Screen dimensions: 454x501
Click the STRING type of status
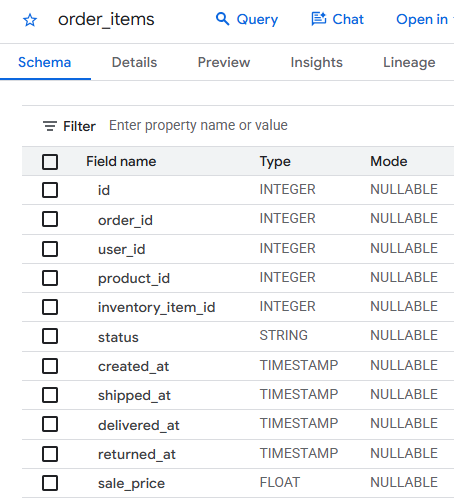click(x=283, y=335)
